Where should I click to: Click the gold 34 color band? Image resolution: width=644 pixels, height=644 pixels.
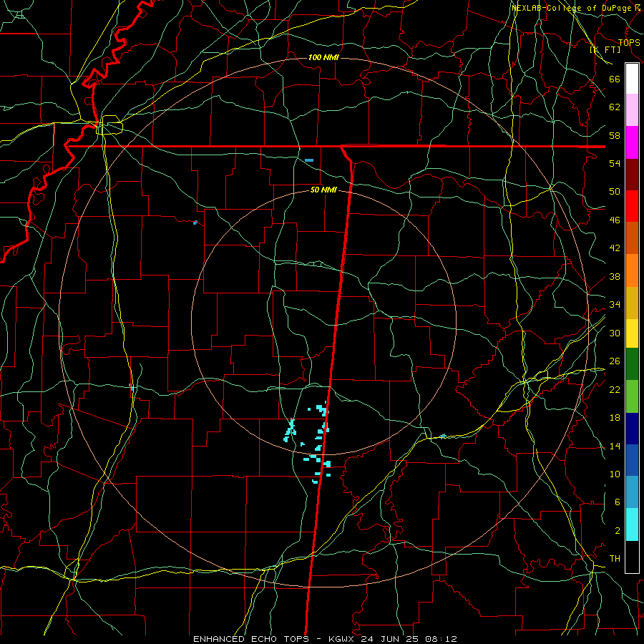632,303
